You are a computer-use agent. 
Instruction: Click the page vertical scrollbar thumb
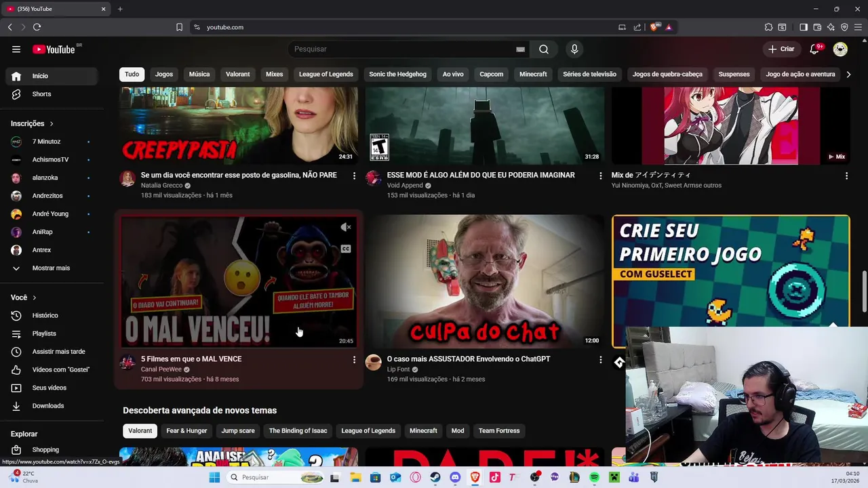click(x=864, y=293)
